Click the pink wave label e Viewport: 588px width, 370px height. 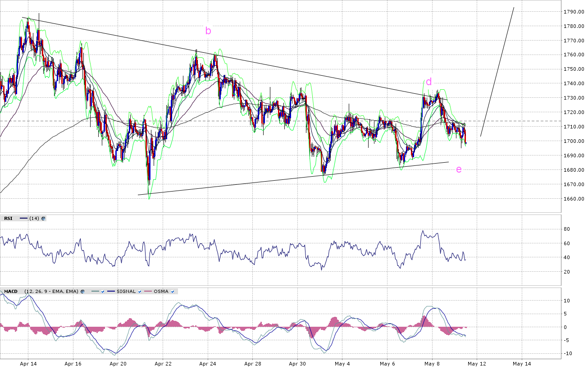[459, 169]
